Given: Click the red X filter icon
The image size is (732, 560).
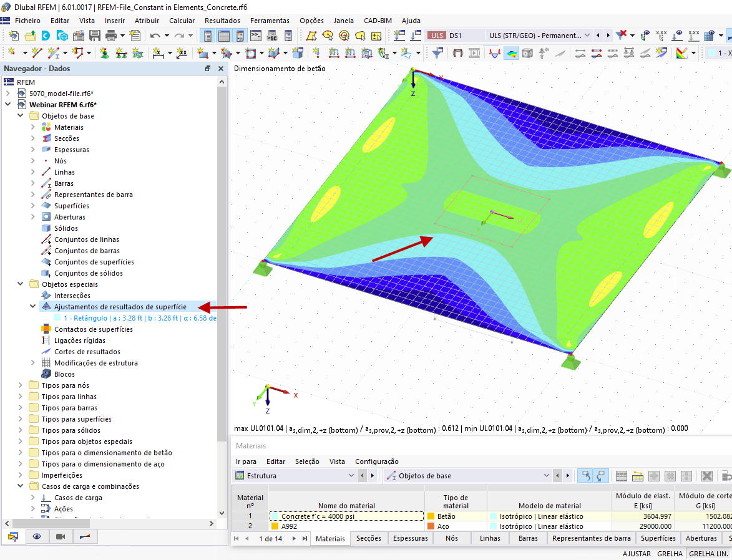Looking at the screenshot, I should pyautogui.click(x=621, y=36).
